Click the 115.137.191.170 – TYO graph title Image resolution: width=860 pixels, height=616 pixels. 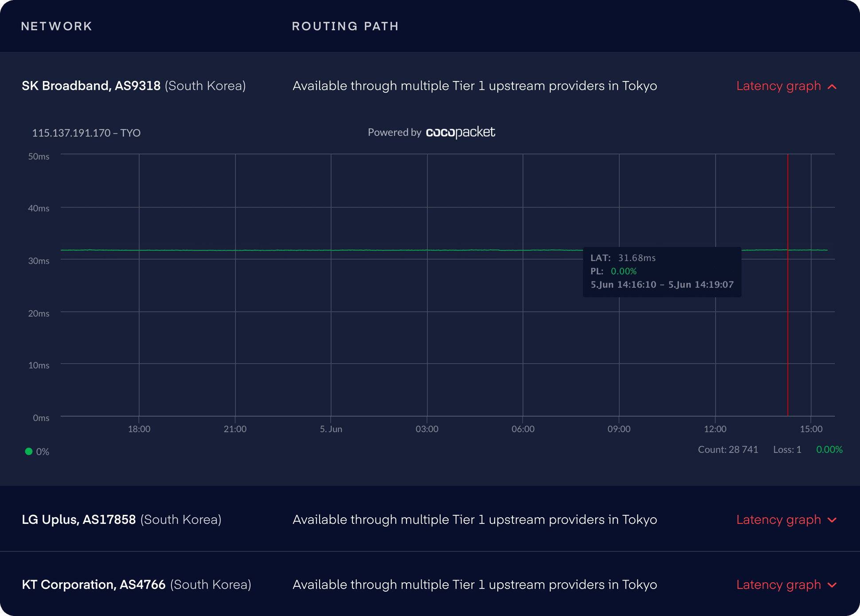(x=86, y=133)
